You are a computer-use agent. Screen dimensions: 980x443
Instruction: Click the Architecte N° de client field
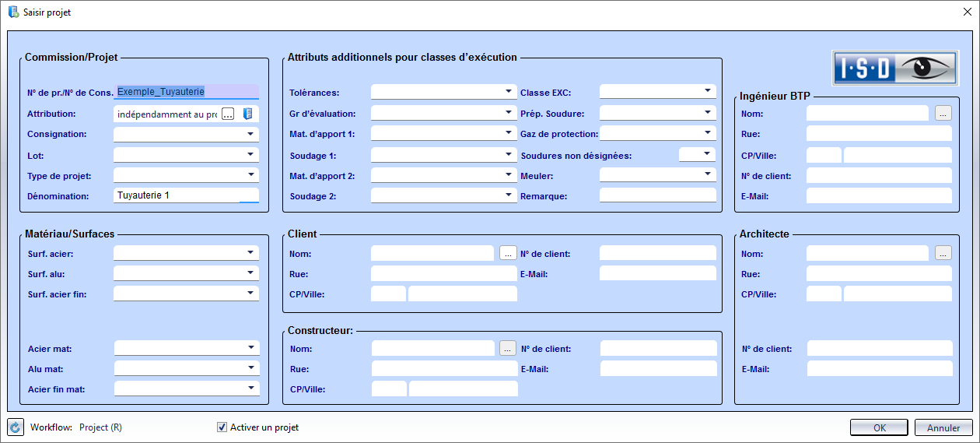point(880,348)
